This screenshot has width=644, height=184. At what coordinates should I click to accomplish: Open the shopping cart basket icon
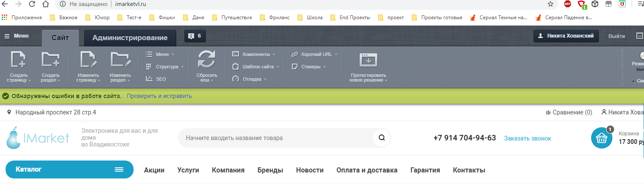click(x=602, y=138)
